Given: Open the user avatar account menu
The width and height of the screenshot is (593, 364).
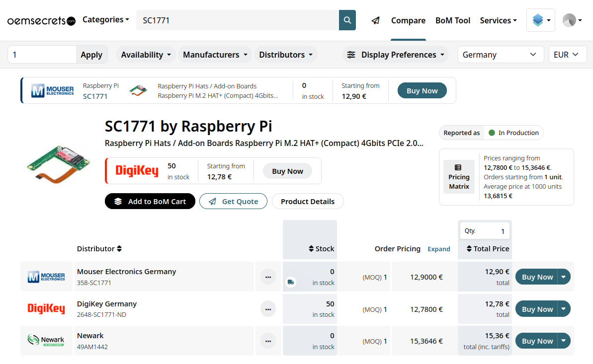Looking at the screenshot, I should tap(572, 20).
